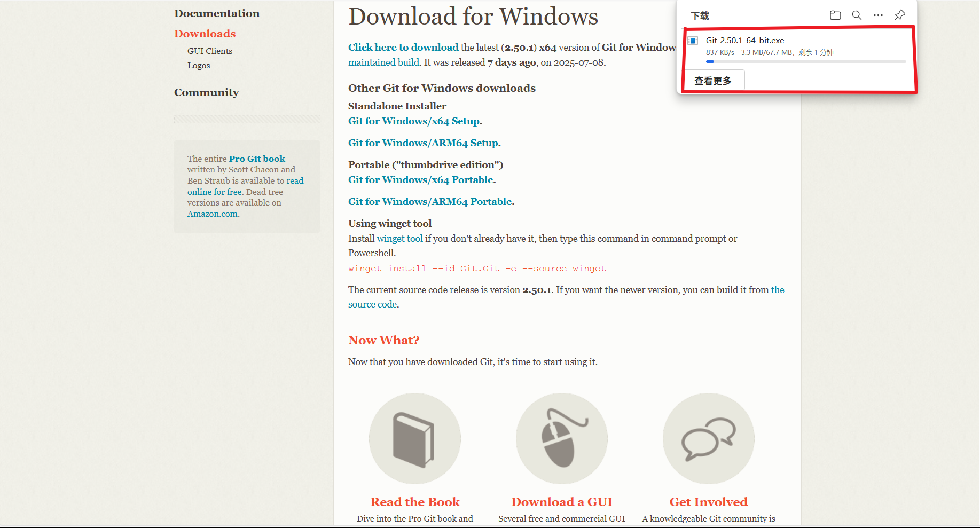Open the 'Click here to download' link
The image size is (980, 528).
[x=403, y=47]
